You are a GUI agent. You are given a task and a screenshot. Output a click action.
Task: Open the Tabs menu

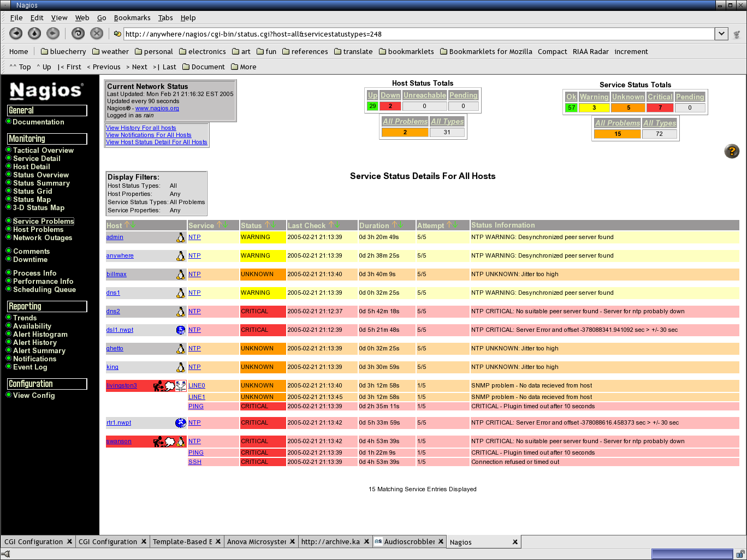(x=165, y=17)
